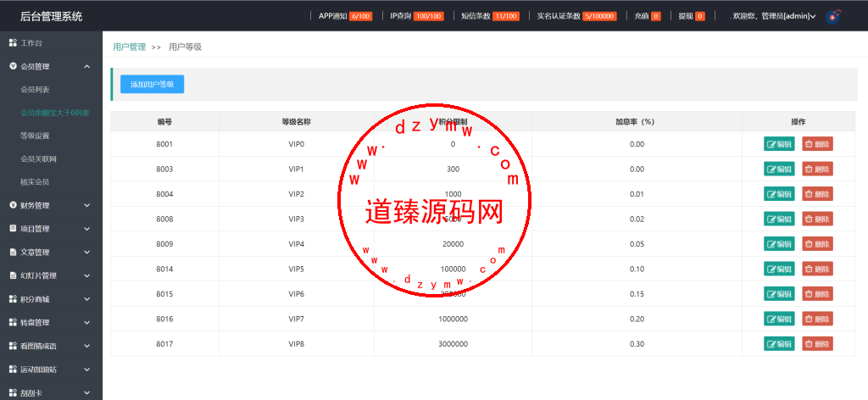
Task: Click the 运动加油站 grid icon
Action: tap(14, 369)
